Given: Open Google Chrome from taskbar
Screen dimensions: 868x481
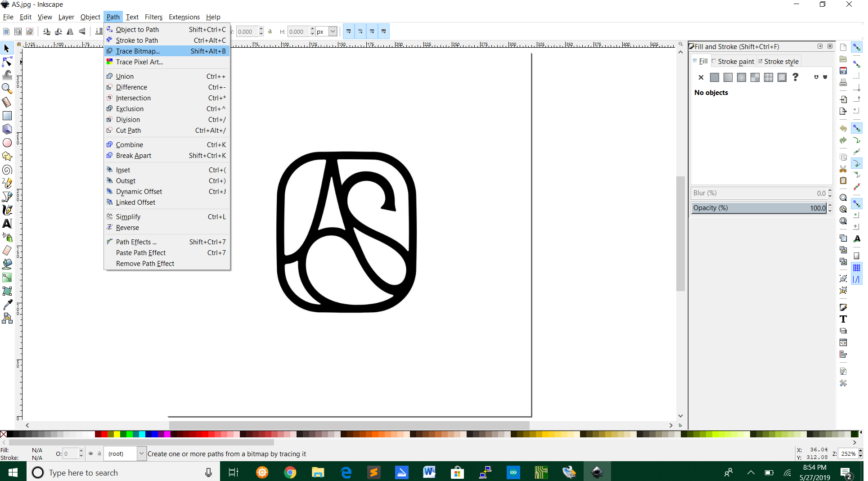Looking at the screenshot, I should [x=290, y=472].
